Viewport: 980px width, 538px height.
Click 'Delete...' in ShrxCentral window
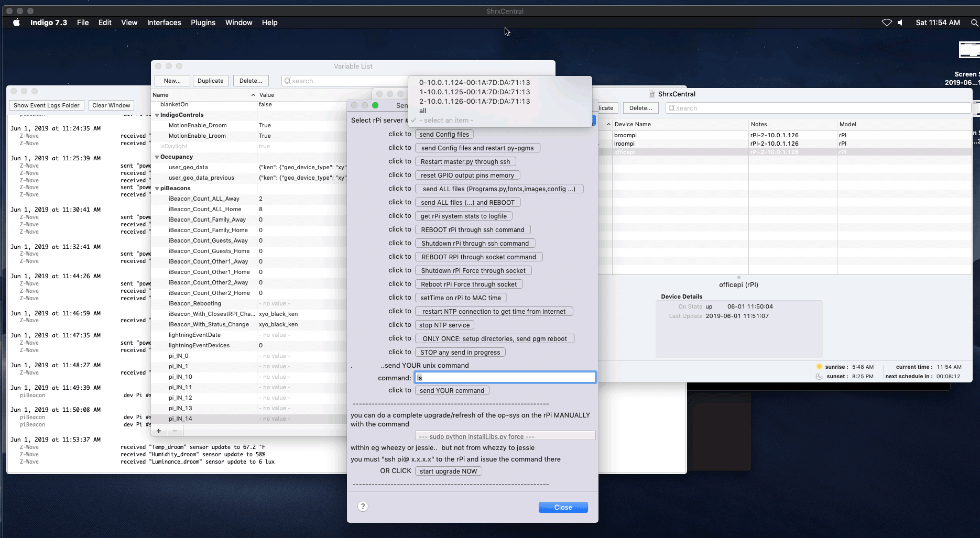point(640,108)
